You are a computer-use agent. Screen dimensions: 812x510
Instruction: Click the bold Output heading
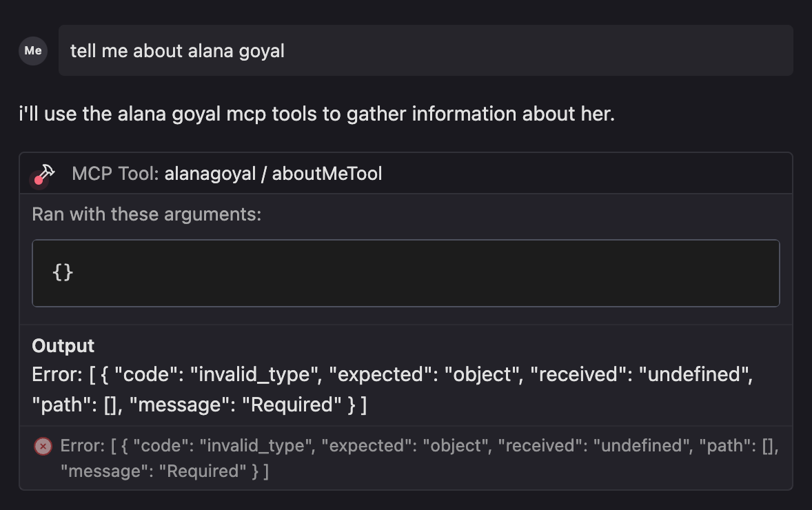point(63,345)
